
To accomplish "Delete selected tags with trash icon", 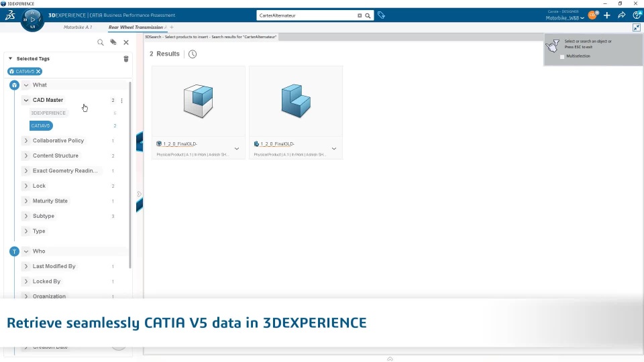I will coord(126,59).
